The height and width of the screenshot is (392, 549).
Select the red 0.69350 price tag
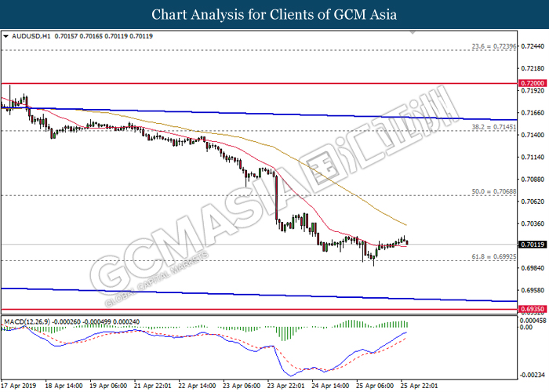point(533,309)
